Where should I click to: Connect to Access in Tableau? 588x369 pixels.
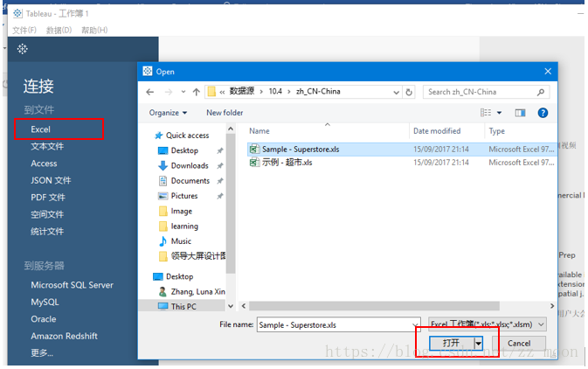coord(44,164)
